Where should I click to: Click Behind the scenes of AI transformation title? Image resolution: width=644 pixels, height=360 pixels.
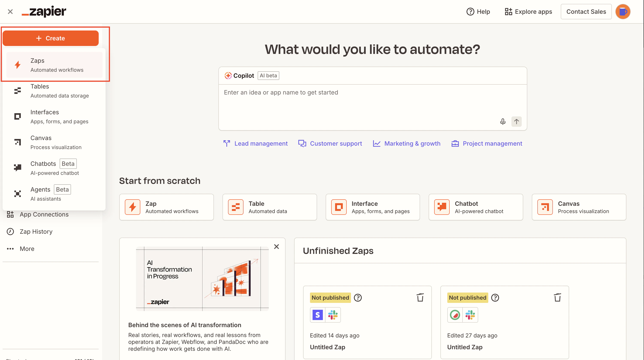tap(184, 325)
